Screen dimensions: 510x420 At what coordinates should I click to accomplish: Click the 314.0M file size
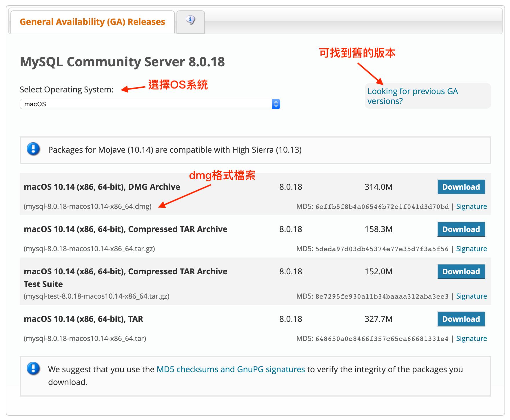[x=378, y=187]
